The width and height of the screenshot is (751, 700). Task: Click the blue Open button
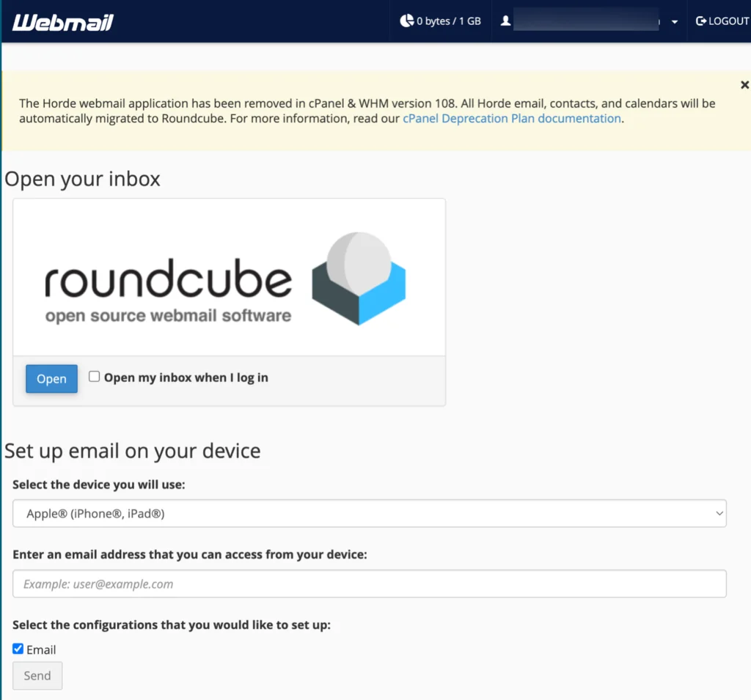(52, 379)
